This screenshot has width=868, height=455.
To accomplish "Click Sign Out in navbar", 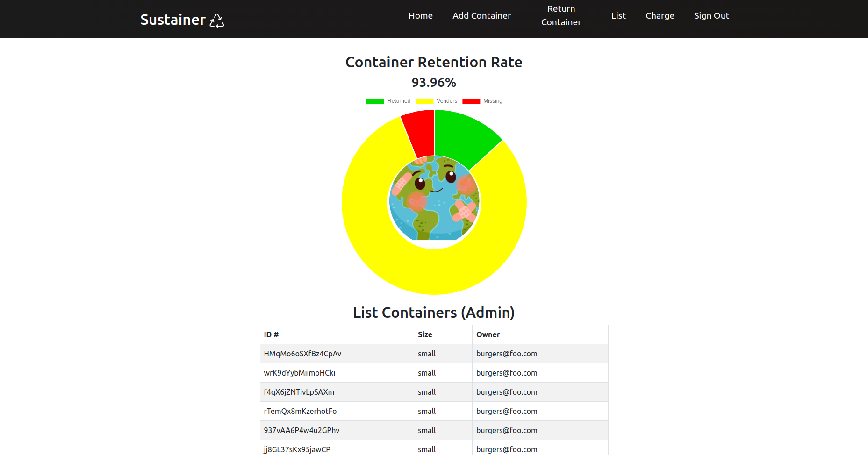I will (x=711, y=16).
